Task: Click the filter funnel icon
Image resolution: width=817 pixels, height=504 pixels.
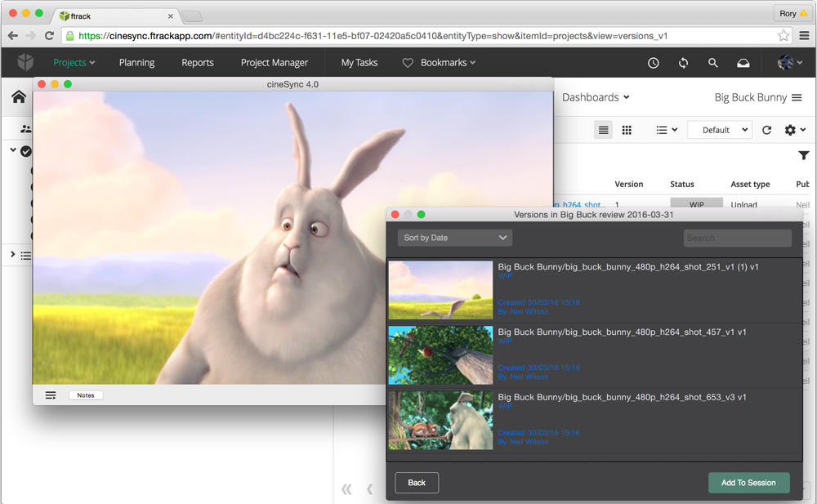Action: tap(803, 155)
